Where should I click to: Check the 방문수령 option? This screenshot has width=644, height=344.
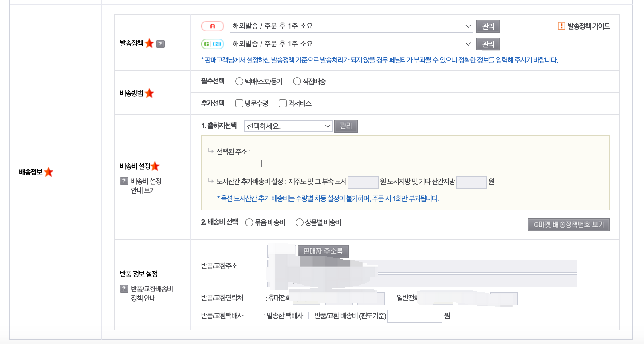(x=239, y=103)
